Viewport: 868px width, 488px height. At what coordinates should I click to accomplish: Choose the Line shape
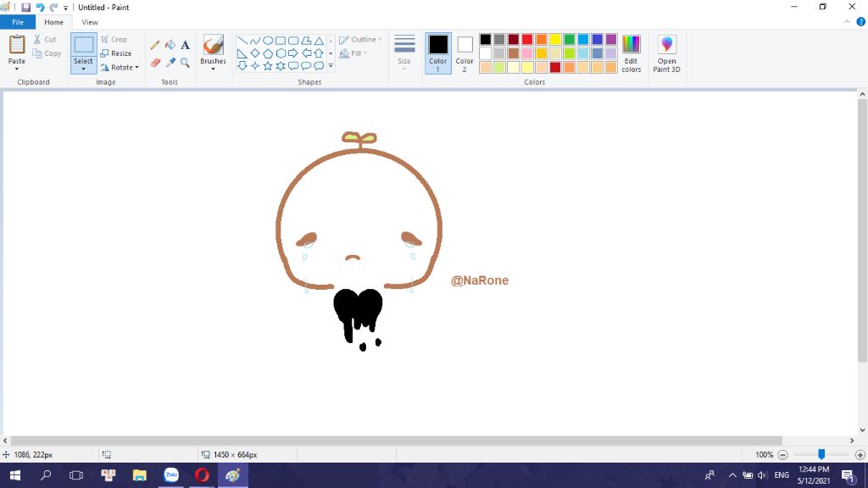pos(242,41)
